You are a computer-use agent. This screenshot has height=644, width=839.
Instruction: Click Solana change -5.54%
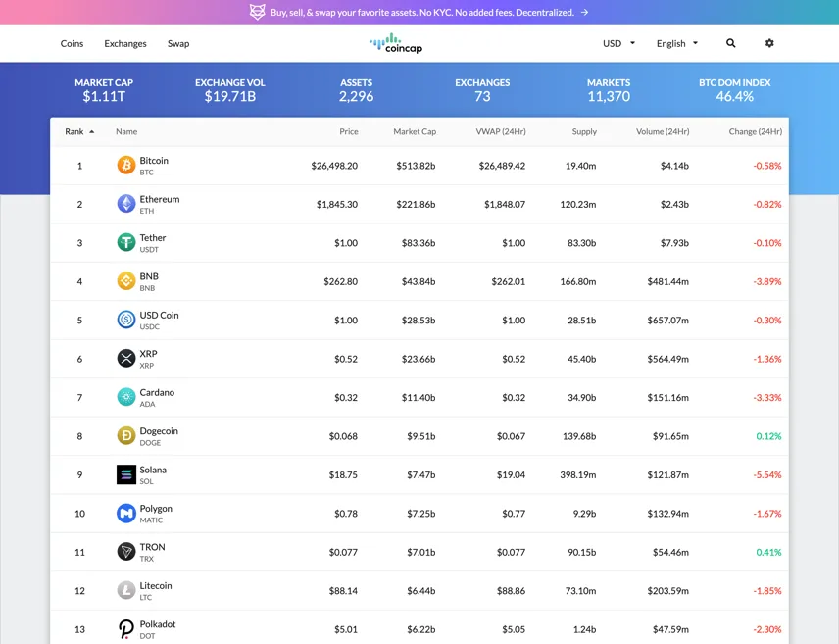coord(767,474)
